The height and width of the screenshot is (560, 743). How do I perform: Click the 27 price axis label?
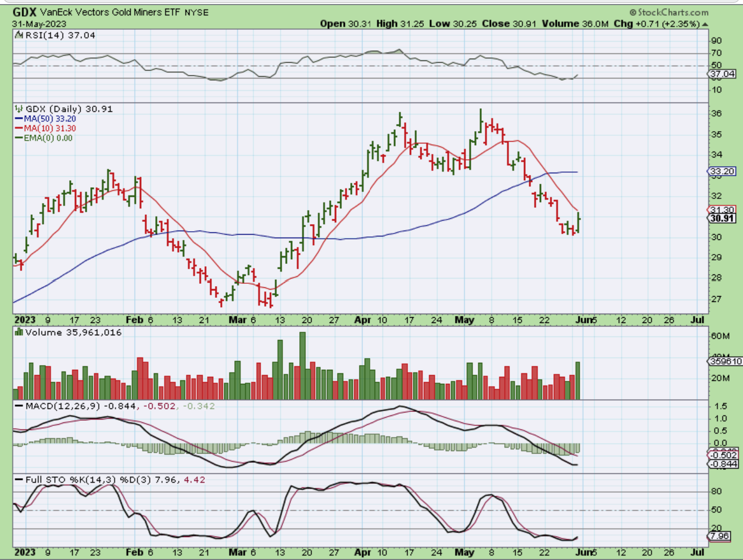[x=716, y=299]
